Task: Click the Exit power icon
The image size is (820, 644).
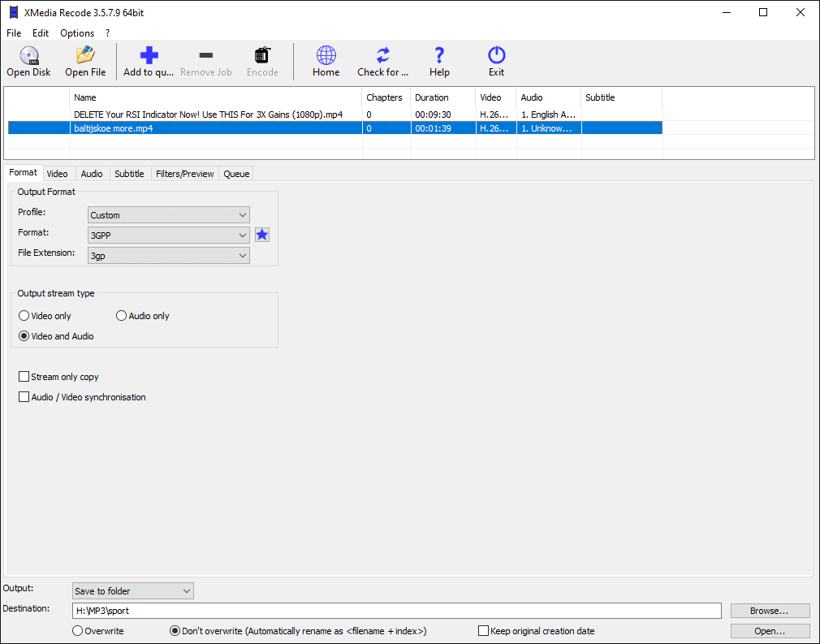Action: [x=496, y=56]
